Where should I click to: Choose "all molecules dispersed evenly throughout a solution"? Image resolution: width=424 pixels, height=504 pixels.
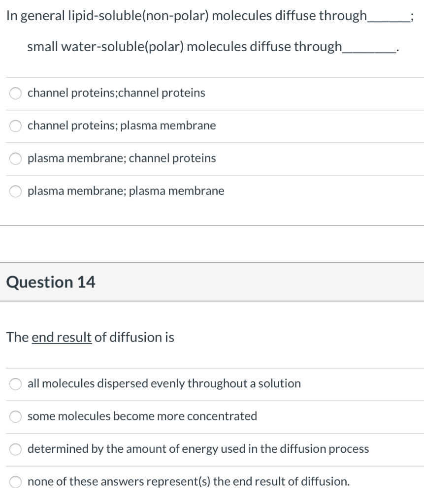164,383
